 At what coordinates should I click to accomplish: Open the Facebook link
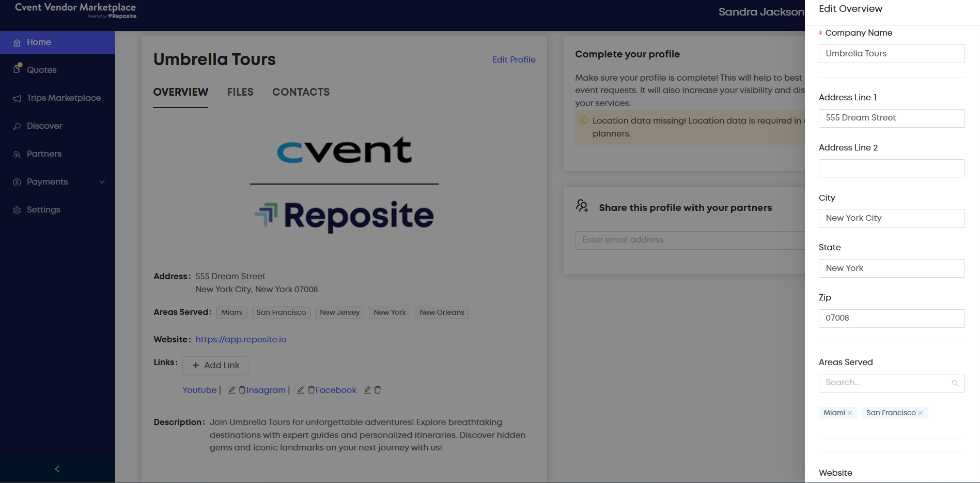336,390
